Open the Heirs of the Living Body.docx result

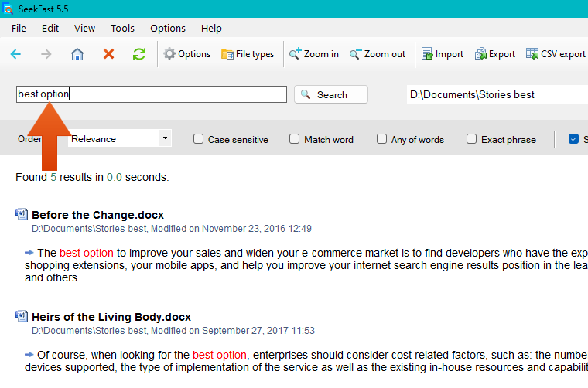pyautogui.click(x=111, y=317)
